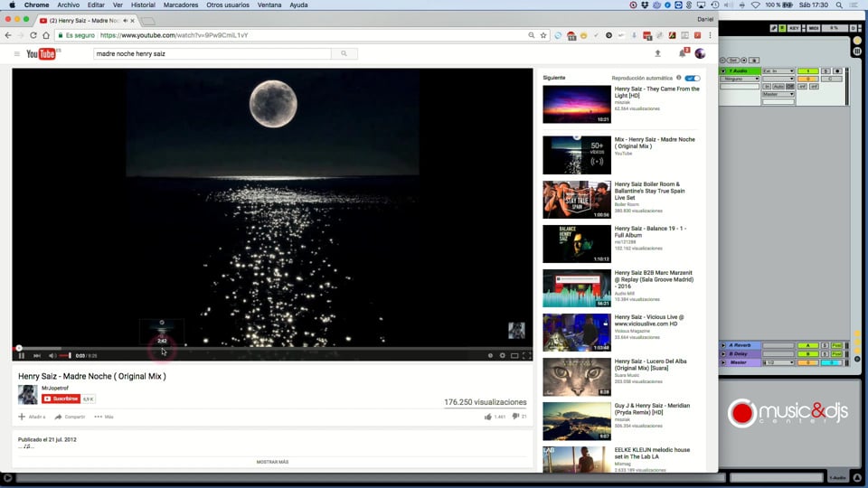Solo the B Delay return track
868x488 pixels.
[x=825, y=354]
